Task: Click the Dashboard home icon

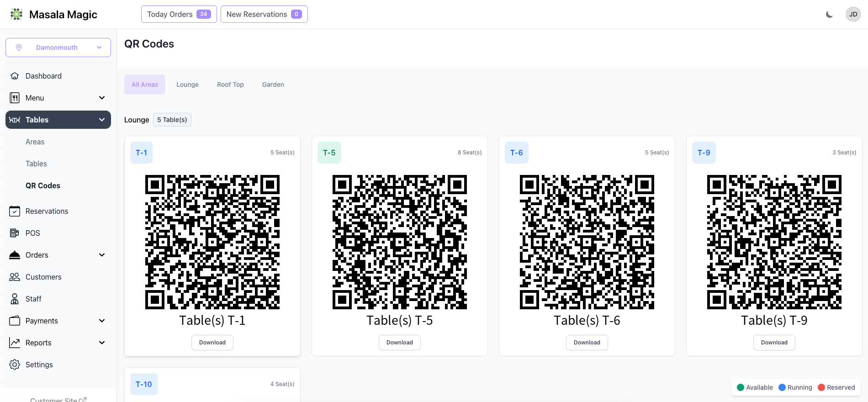Action: [15, 76]
